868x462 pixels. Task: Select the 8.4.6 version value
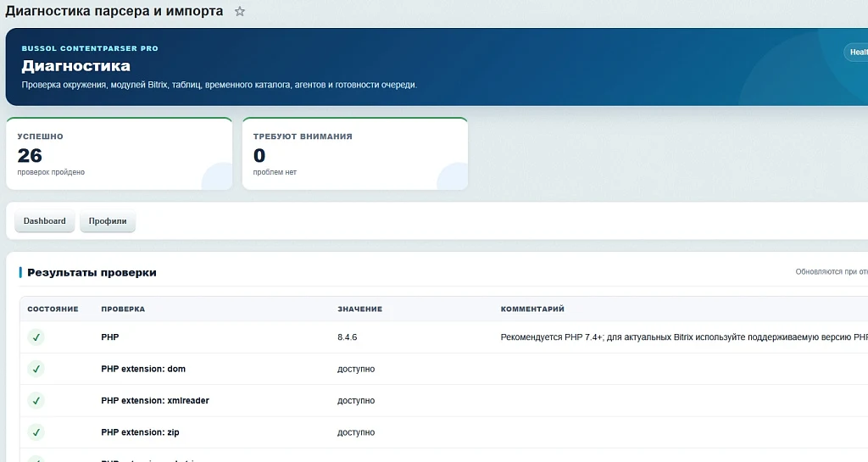pyautogui.click(x=347, y=337)
